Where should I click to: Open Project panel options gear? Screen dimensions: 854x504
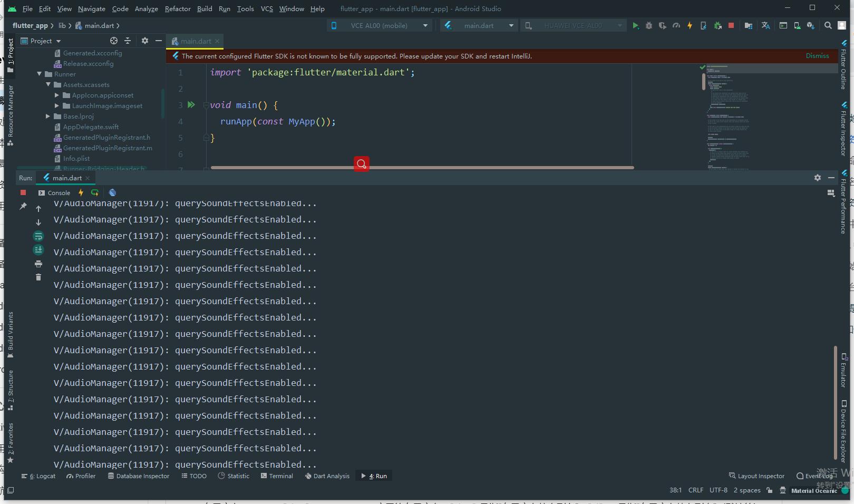(145, 41)
